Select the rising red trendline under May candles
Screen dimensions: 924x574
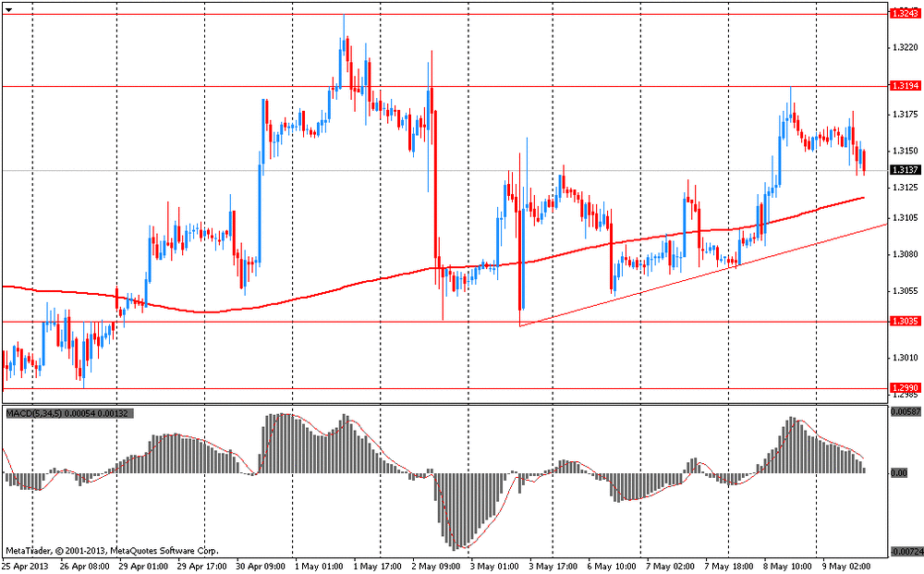[701, 275]
